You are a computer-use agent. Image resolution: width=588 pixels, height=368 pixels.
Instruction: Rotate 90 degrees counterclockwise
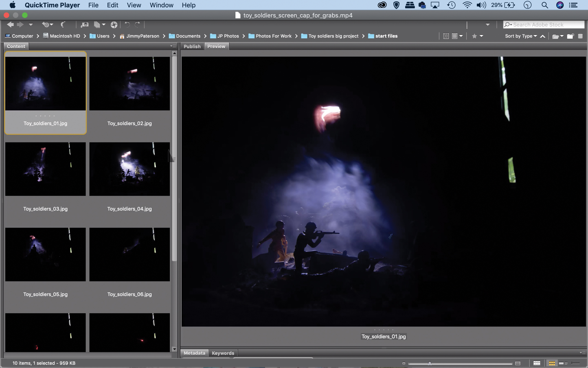pos(127,24)
